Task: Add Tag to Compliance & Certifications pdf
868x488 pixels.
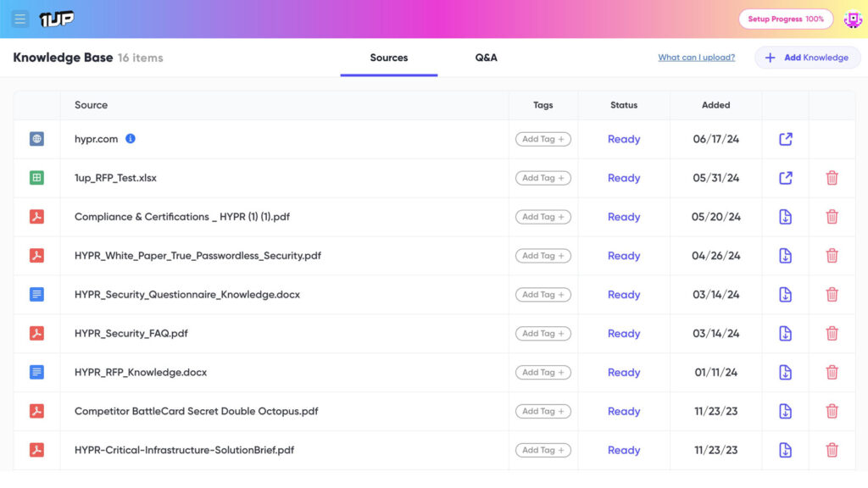Action: pos(543,217)
